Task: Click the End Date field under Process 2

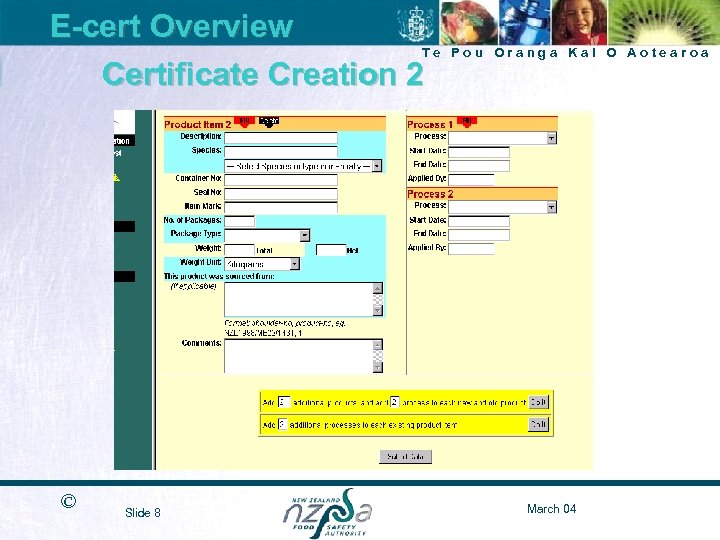Action: coord(479,235)
